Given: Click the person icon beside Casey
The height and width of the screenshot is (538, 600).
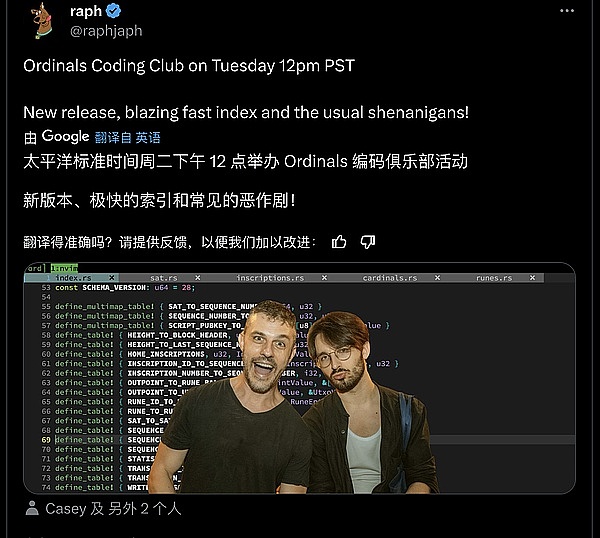Looking at the screenshot, I should pos(32,508).
